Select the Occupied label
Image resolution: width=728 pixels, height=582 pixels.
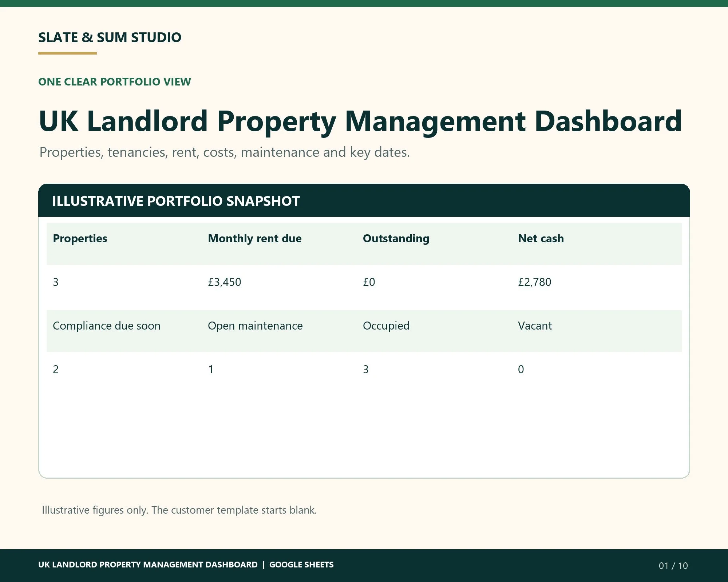[386, 326]
